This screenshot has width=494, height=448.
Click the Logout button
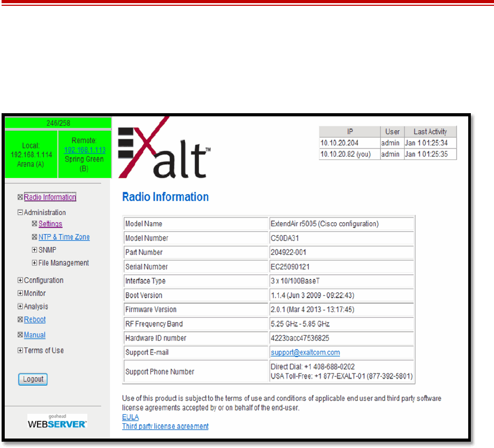pos(33,379)
